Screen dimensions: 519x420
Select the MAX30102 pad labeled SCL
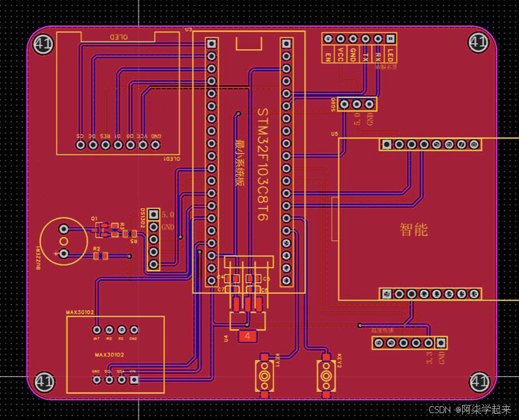coord(109,379)
